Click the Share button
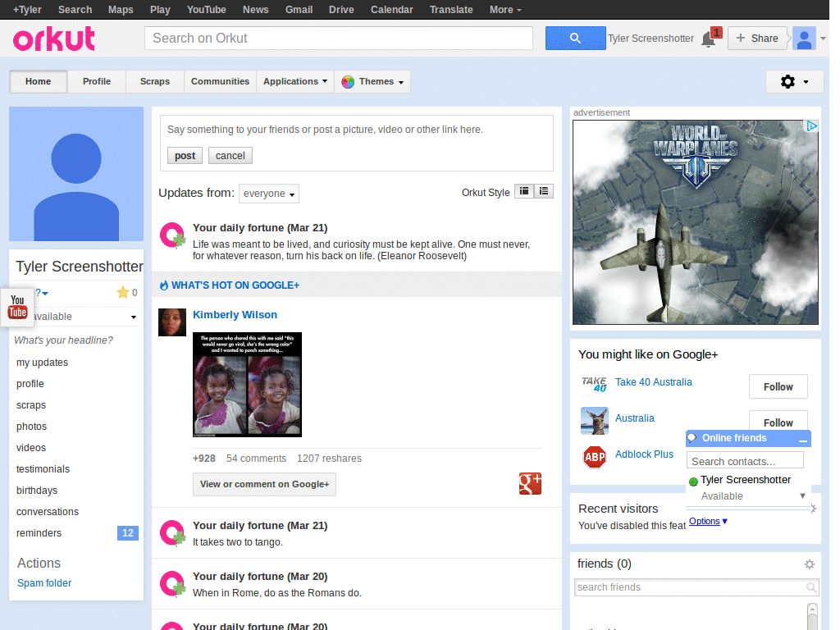 click(x=757, y=38)
